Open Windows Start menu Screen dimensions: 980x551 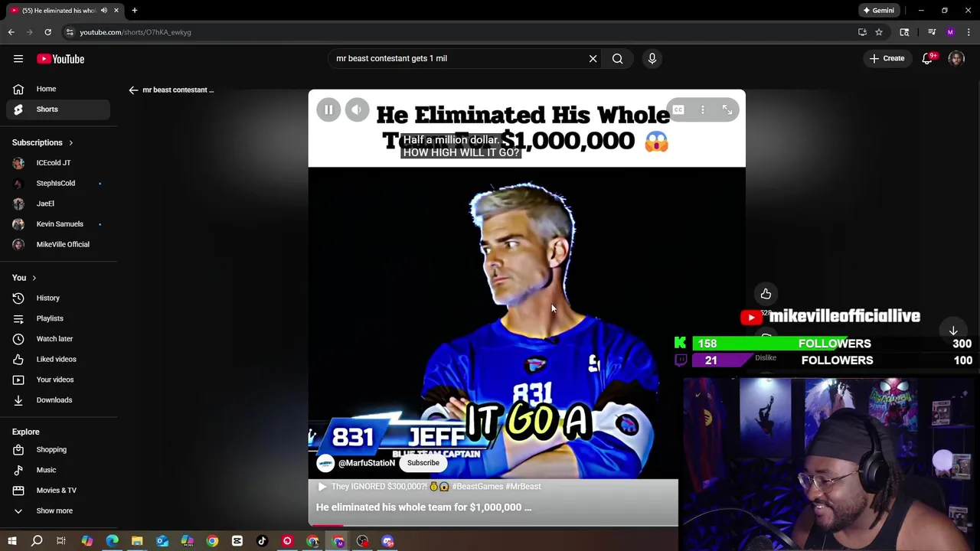(11, 541)
